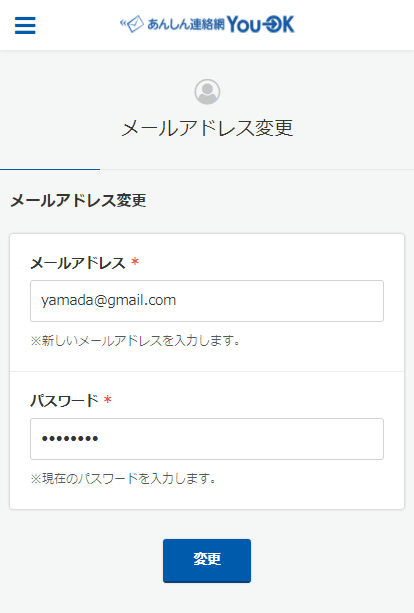Open the hamburger navigation menu

point(25,25)
